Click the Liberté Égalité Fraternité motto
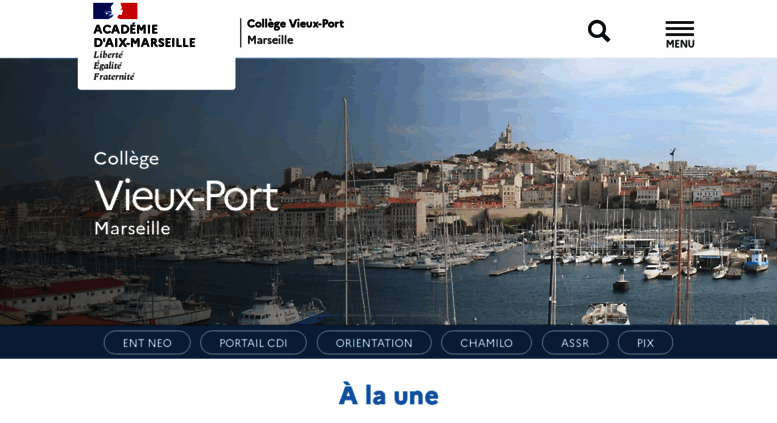Viewport: 777px width, 423px height. pos(114,65)
